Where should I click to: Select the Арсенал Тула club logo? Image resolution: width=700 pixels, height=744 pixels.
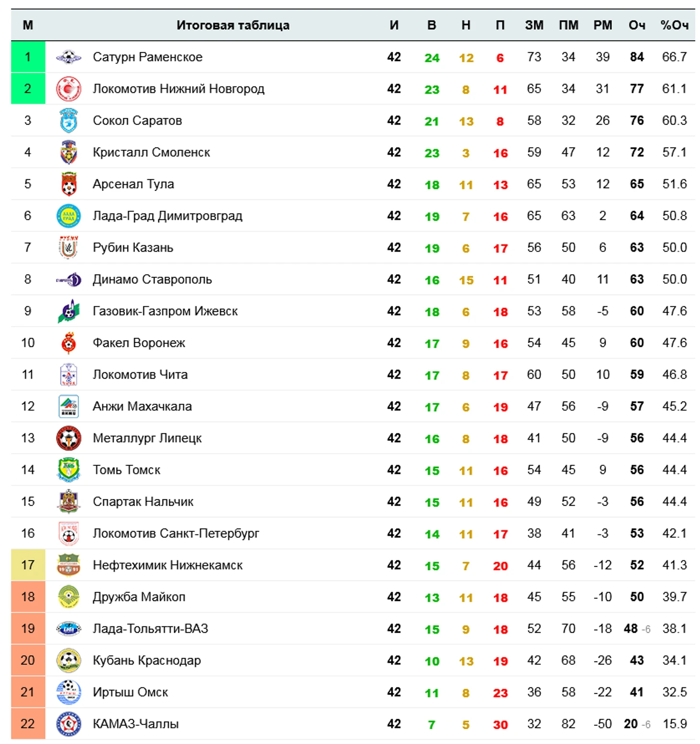click(x=69, y=184)
